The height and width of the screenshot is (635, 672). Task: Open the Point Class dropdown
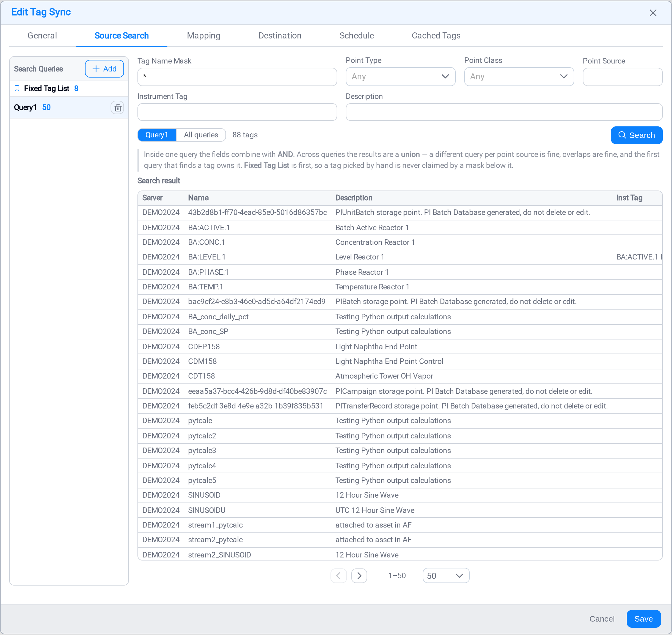(x=519, y=77)
